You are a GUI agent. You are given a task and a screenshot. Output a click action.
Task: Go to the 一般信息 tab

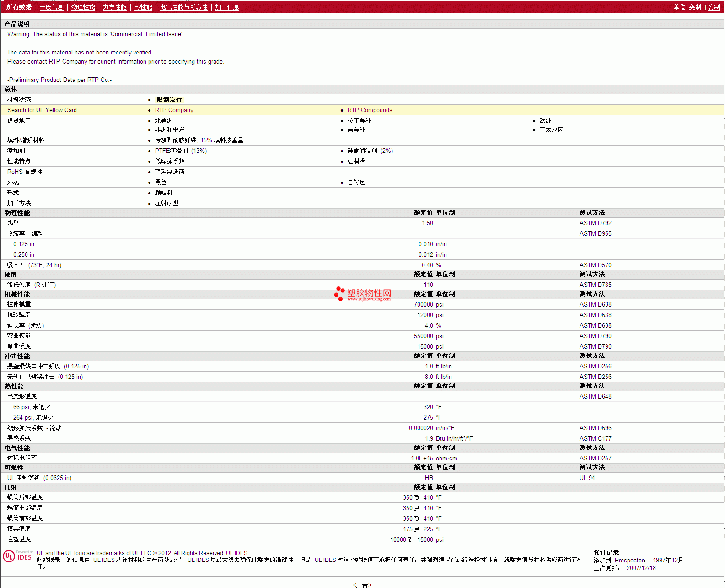51,7
